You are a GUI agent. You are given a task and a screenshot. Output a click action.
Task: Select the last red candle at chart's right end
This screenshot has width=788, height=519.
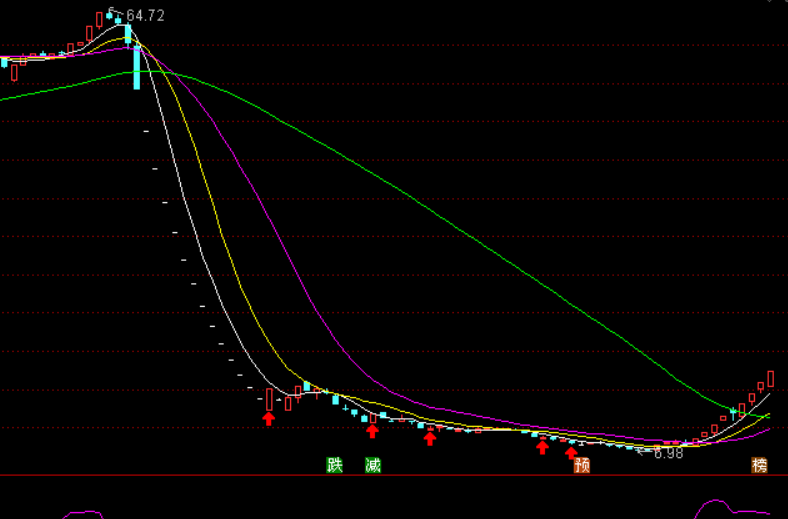pyautogui.click(x=770, y=379)
